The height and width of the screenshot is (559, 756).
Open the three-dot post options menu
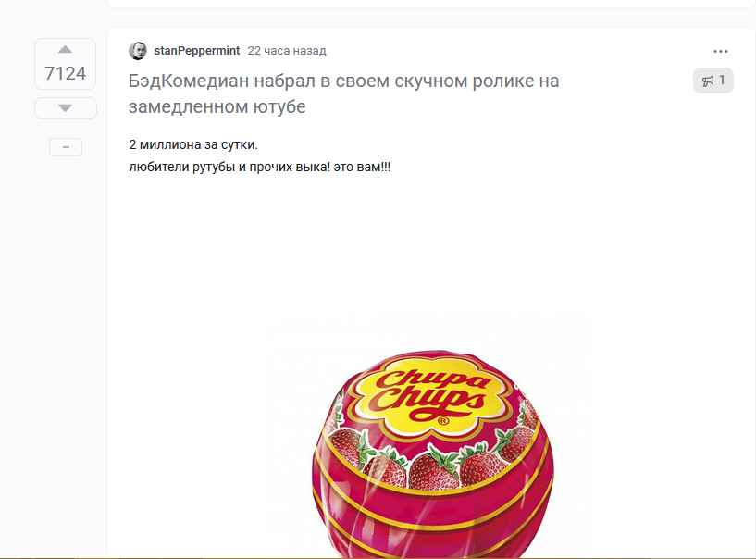[x=720, y=51]
